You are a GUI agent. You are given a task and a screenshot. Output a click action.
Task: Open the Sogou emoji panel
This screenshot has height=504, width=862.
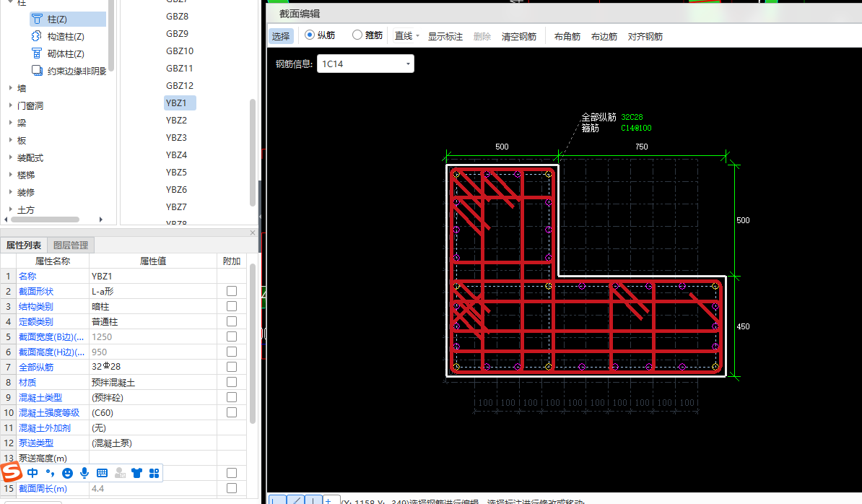click(67, 473)
